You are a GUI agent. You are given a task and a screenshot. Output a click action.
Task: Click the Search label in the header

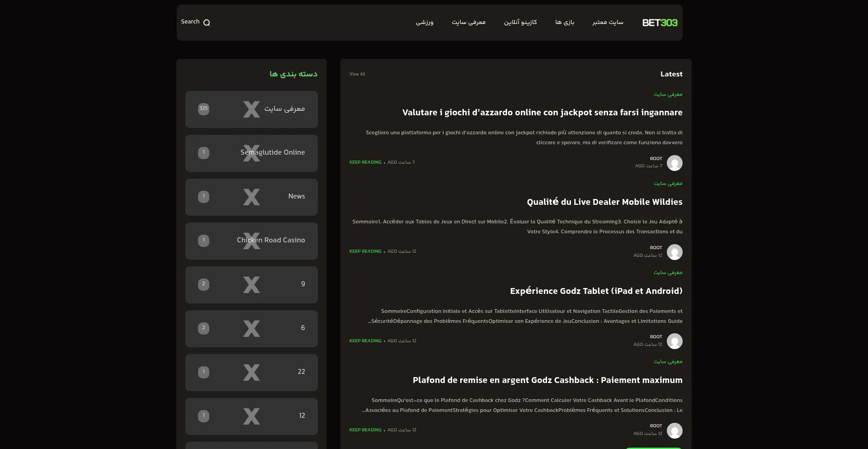[x=190, y=22]
